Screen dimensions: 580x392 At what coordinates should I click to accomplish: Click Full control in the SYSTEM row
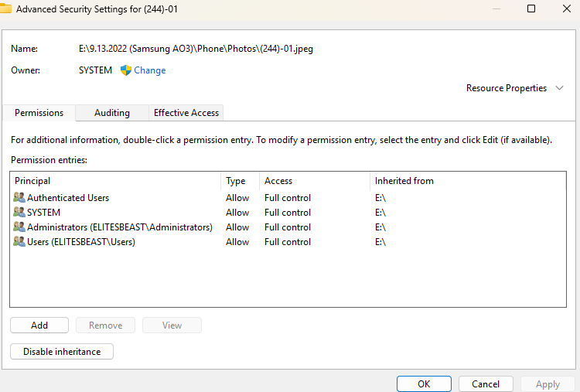tap(288, 213)
